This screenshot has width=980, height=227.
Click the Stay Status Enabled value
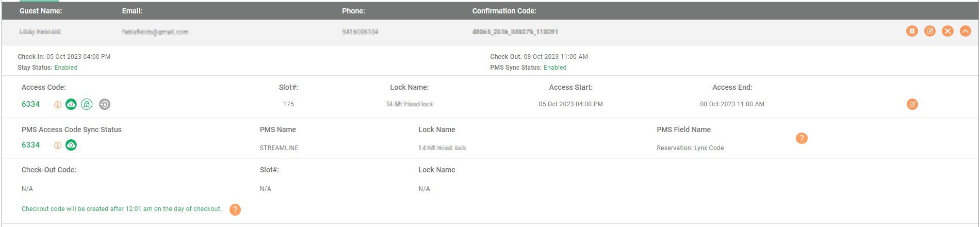pos(66,68)
